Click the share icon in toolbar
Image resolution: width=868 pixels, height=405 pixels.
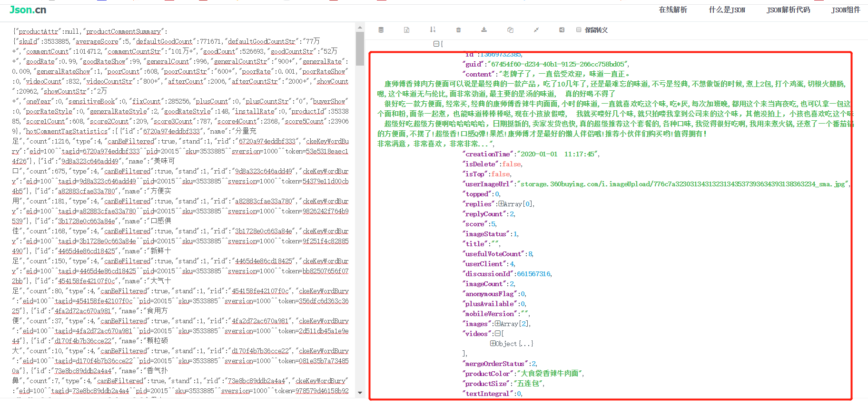pyautogui.click(x=562, y=30)
